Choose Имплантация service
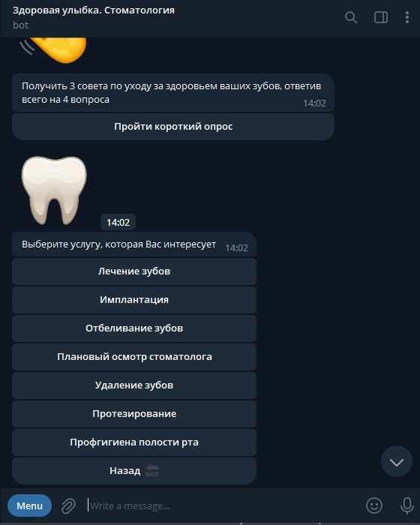Image resolution: width=420 pixels, height=525 pixels. (134, 300)
